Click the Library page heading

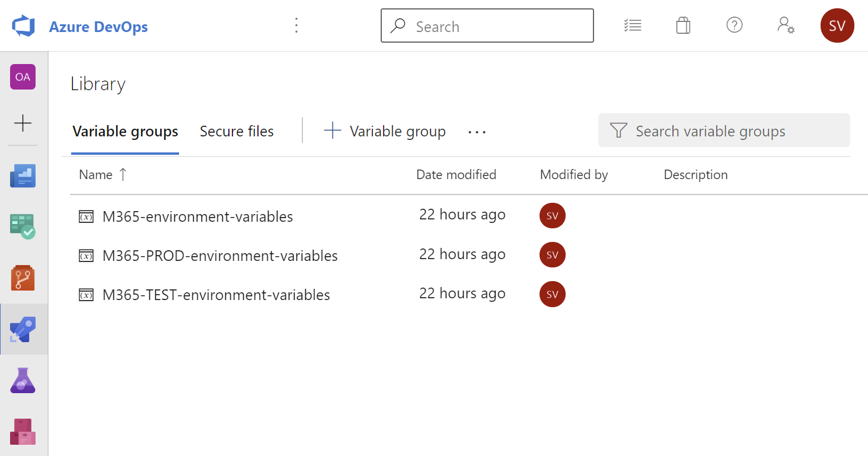click(98, 84)
